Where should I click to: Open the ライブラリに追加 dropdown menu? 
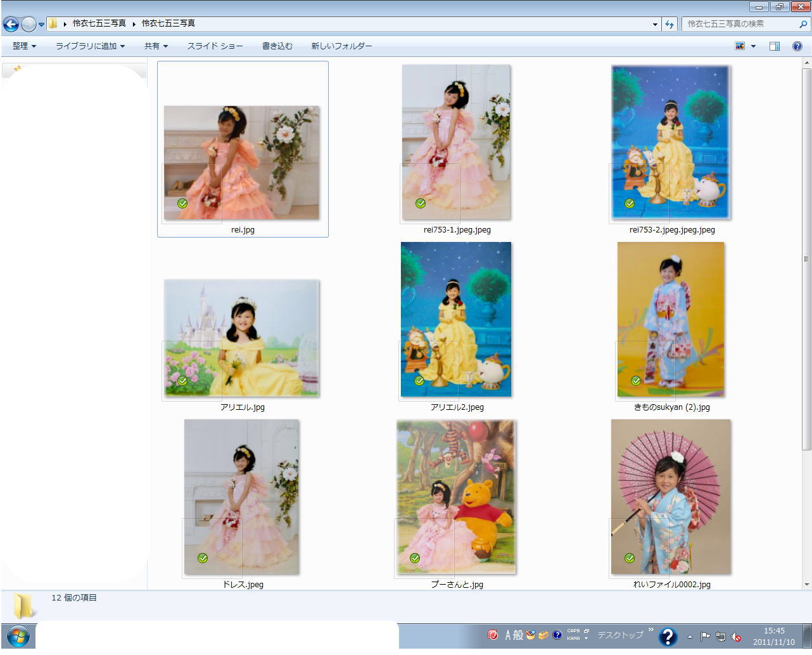90,46
